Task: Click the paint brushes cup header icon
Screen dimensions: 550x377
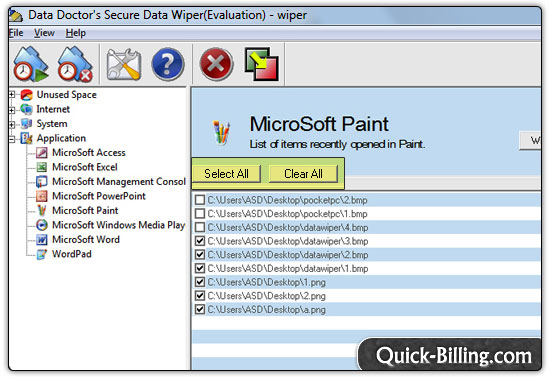Action: [222, 133]
